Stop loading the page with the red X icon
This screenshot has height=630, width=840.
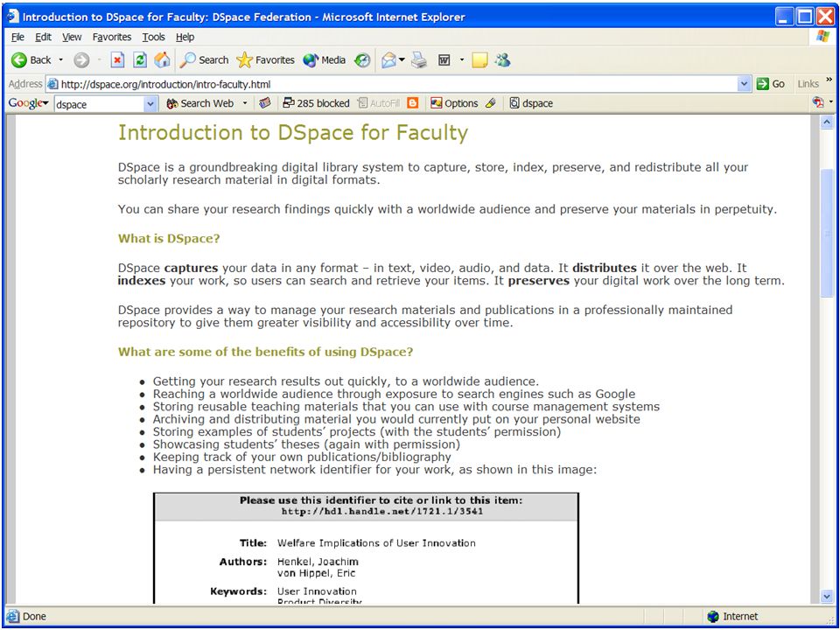[117, 60]
